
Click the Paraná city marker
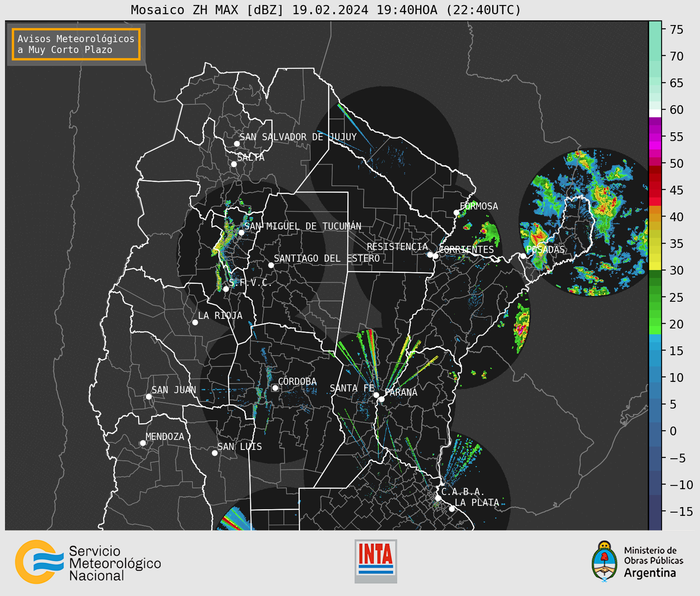click(382, 399)
